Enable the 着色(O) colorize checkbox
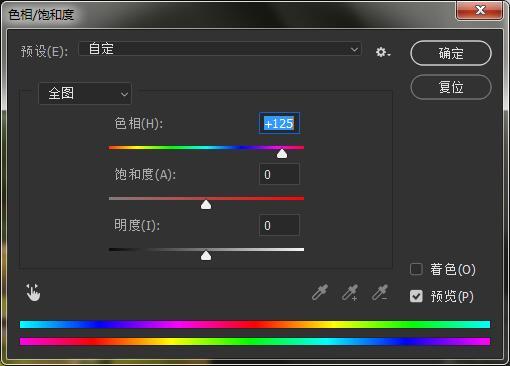 (416, 269)
